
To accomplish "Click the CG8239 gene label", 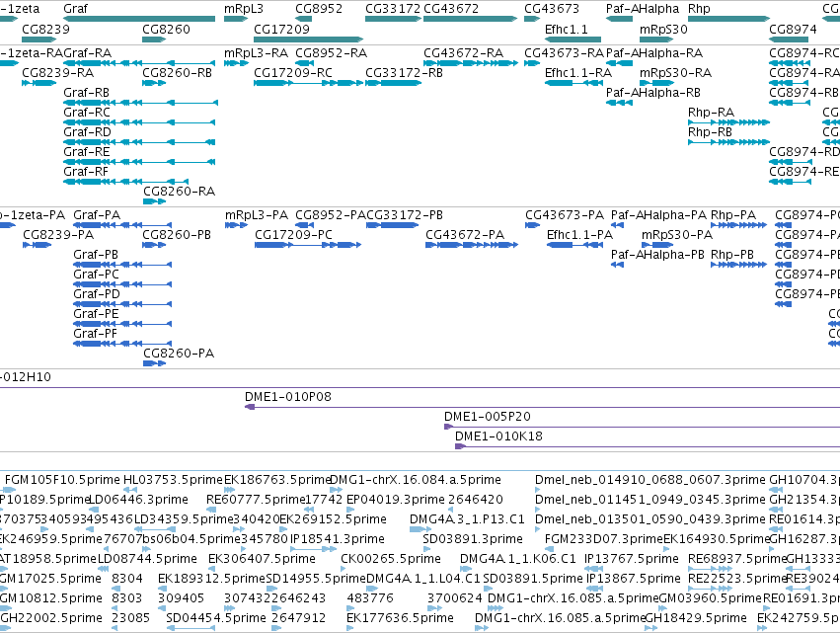I will tap(45, 29).
